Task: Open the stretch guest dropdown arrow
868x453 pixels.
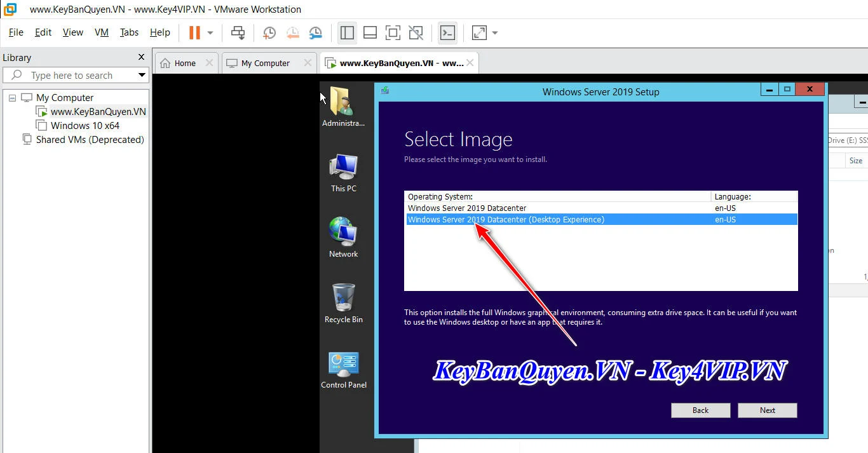Action: click(x=495, y=32)
